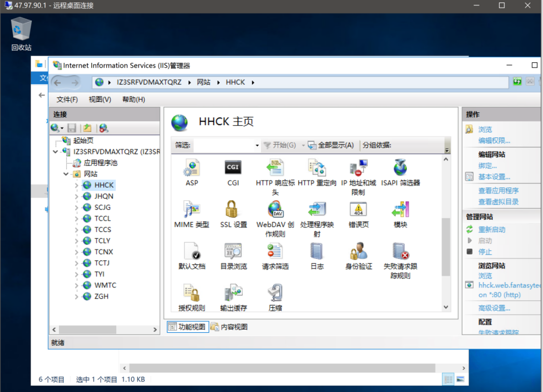Open the 身份验证 icon

coord(359,252)
